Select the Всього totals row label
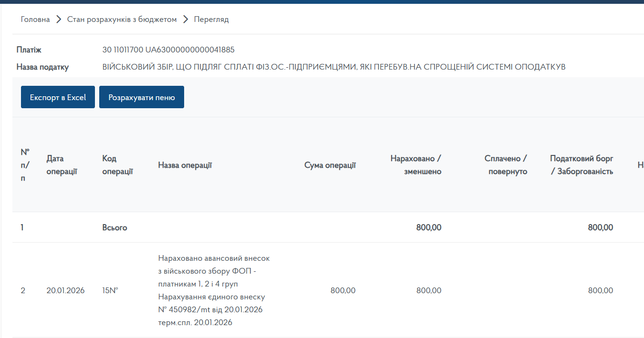The height and width of the screenshot is (338, 644). pos(114,227)
